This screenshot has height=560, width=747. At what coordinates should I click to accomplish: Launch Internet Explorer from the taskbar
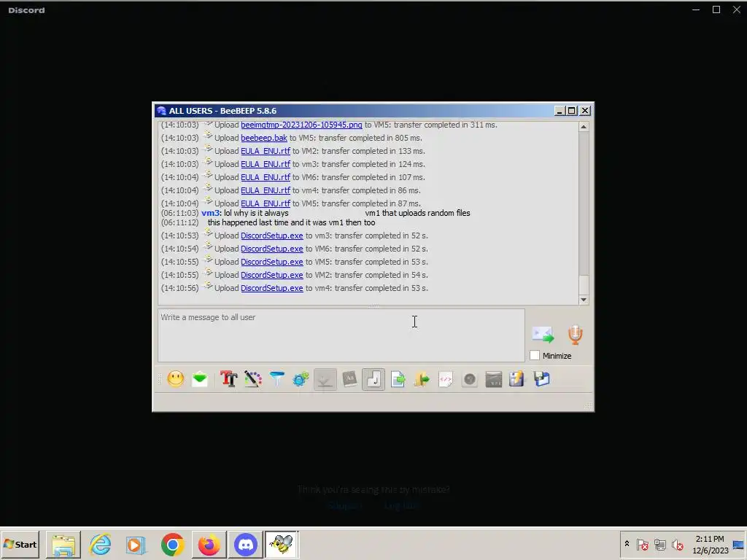tap(101, 544)
